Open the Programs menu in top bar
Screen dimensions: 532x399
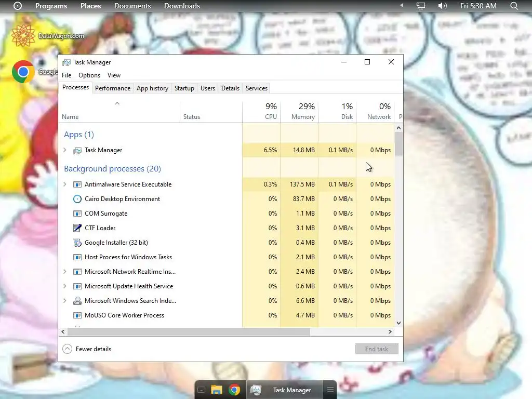click(x=51, y=6)
